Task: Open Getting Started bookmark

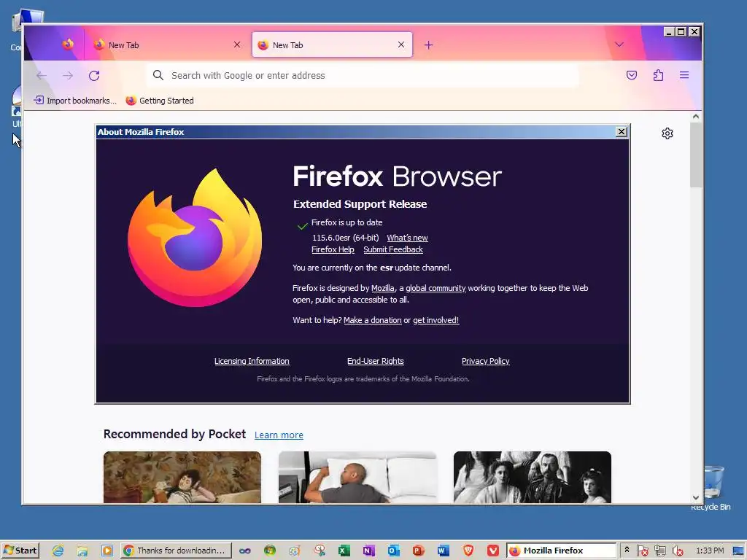Action: pyautogui.click(x=160, y=101)
